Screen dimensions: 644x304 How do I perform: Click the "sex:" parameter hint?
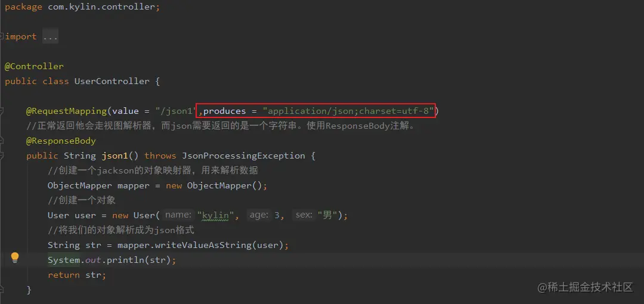[304, 215]
